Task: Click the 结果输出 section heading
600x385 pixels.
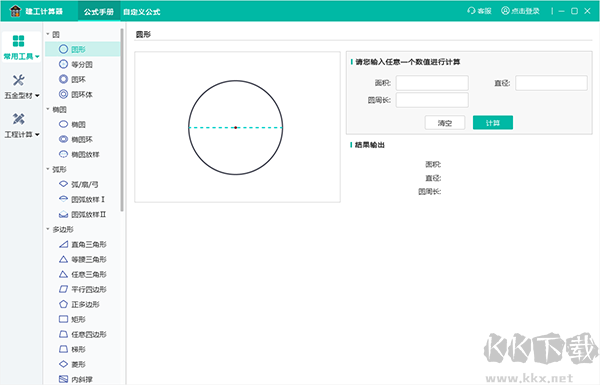Action: tap(370, 145)
